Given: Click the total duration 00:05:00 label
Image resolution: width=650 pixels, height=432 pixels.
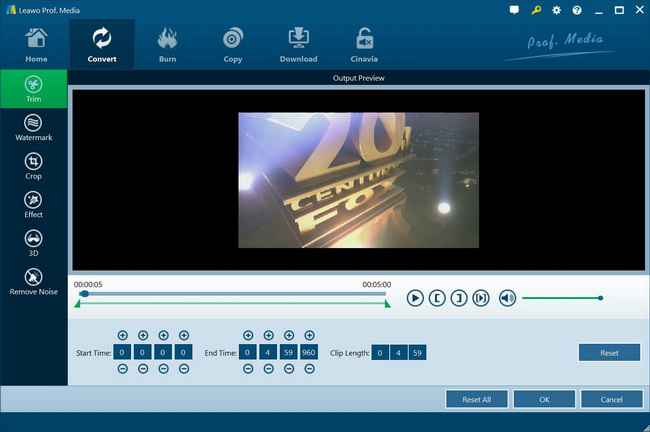Looking at the screenshot, I should coord(376,284).
